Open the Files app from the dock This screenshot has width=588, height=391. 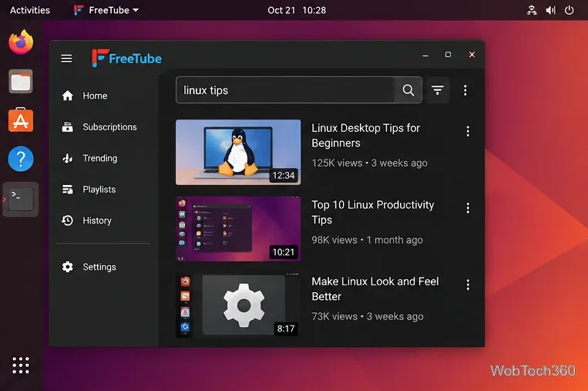click(x=21, y=82)
